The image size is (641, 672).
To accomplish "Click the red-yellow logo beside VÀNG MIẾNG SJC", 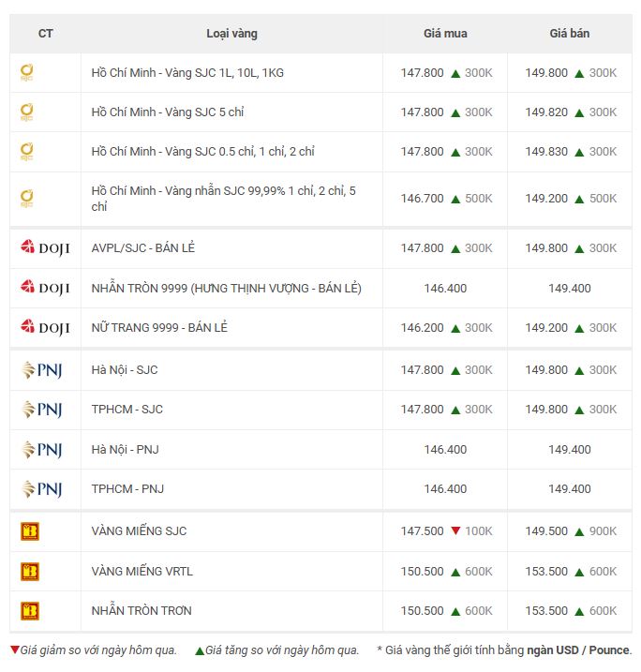I will 30,531.
